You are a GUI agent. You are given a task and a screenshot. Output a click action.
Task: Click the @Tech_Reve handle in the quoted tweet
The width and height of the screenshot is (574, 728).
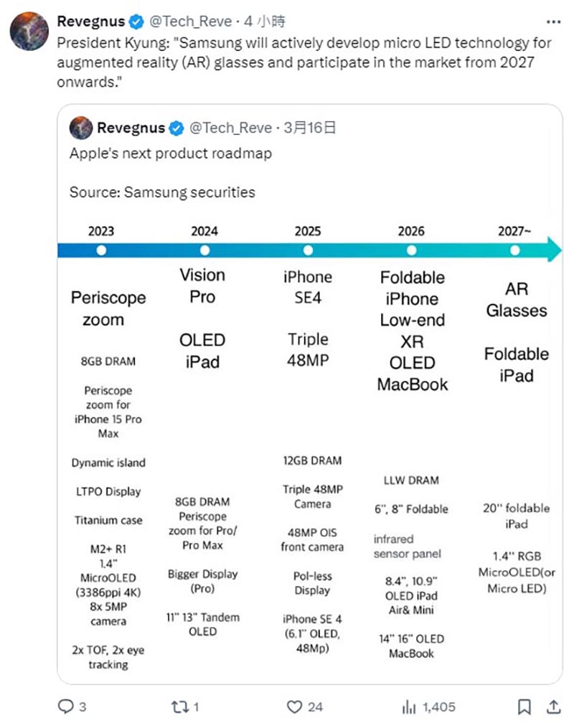(x=230, y=128)
